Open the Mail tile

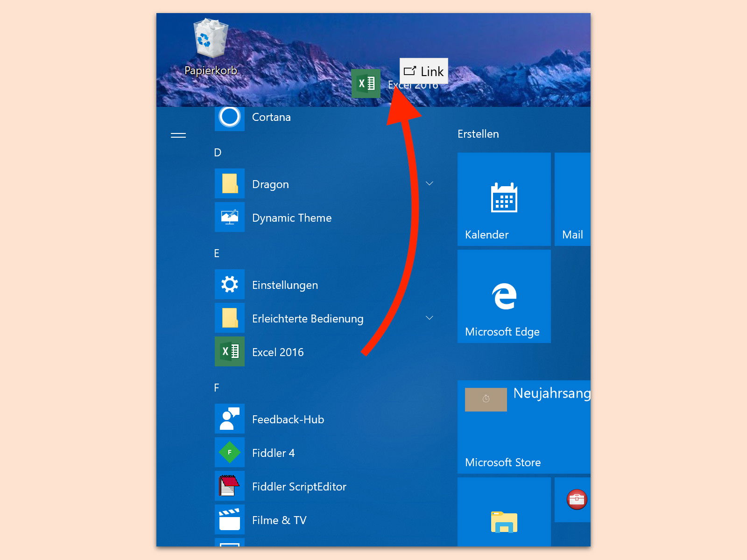572,199
